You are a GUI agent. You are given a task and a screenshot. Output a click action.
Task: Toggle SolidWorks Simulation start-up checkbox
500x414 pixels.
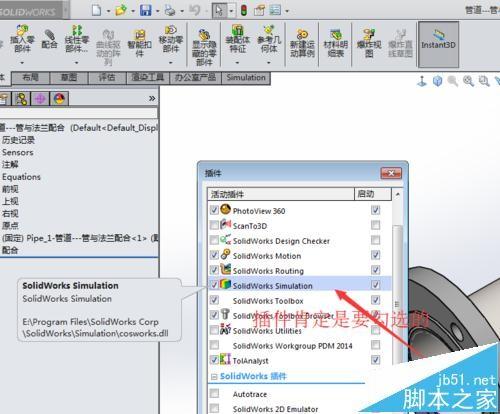point(375,285)
